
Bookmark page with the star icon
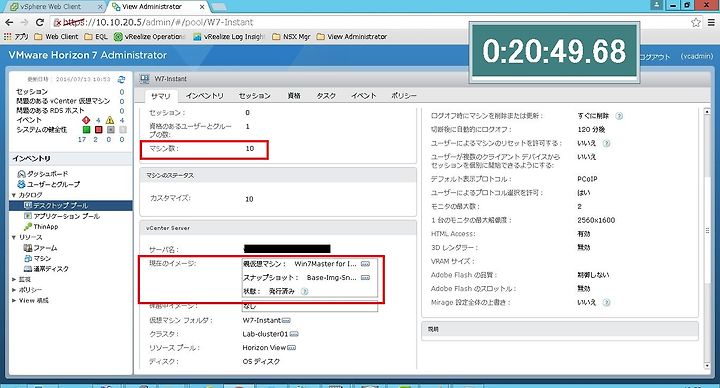point(696,22)
